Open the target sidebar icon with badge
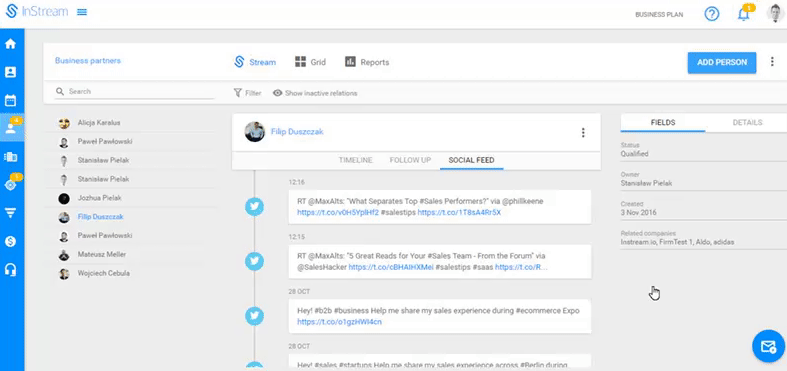Screen dimensions: 787x371 click(11, 185)
